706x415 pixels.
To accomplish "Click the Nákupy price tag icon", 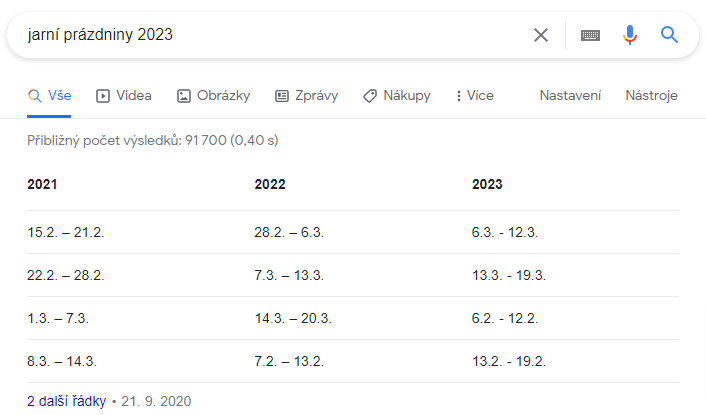I will (370, 96).
